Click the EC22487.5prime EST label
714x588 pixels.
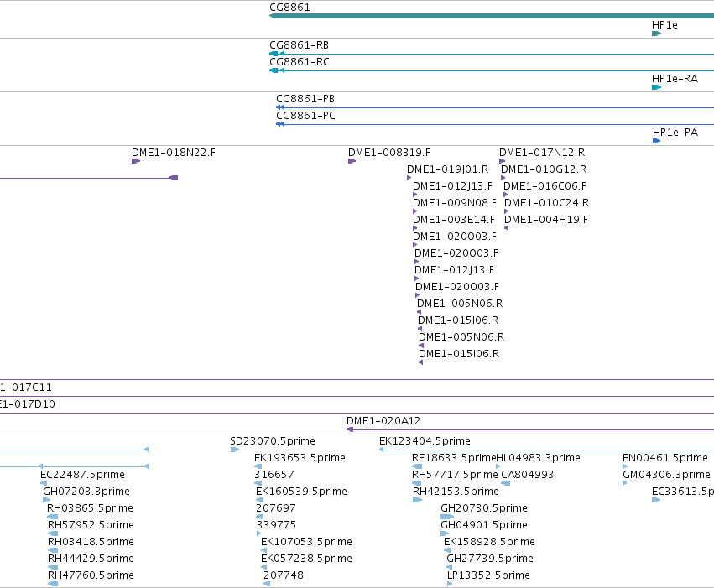(x=82, y=475)
